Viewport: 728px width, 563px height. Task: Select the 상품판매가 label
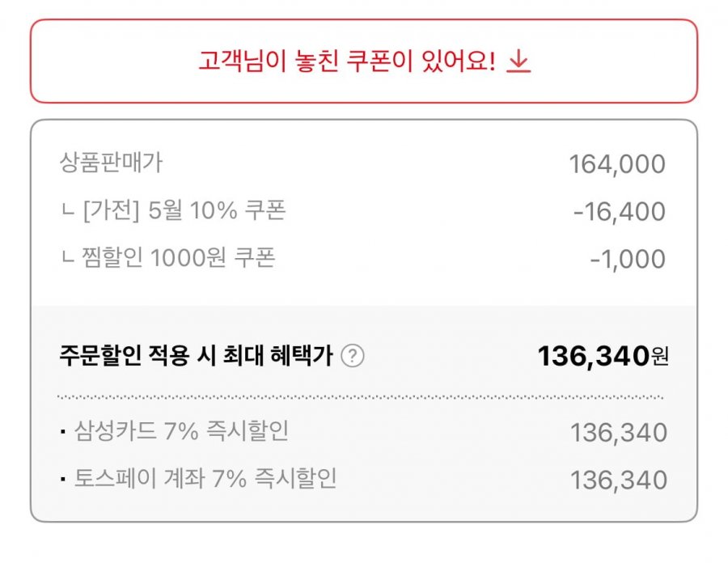[111, 163]
